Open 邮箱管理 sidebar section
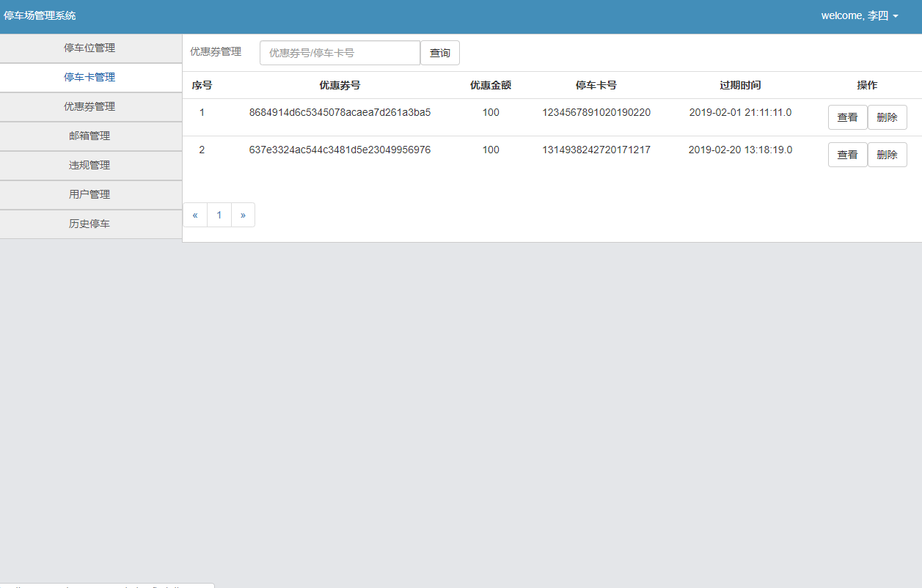Image resolution: width=922 pixels, height=588 pixels. click(x=89, y=136)
